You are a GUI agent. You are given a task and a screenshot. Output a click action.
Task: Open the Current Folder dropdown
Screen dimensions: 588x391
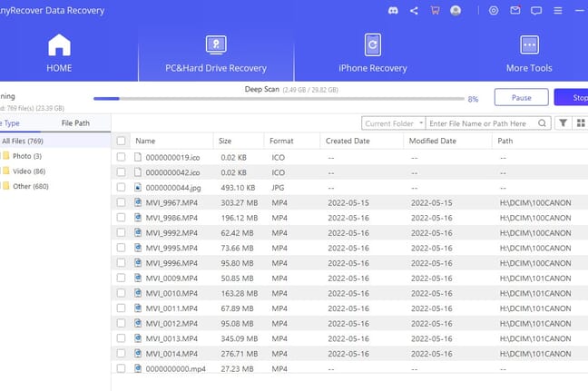pyautogui.click(x=394, y=123)
